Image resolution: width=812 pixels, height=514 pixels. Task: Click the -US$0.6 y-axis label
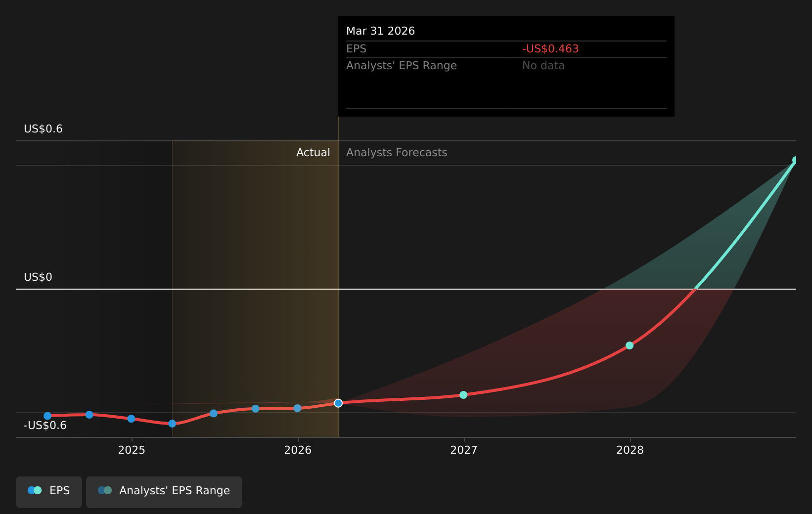coord(45,426)
